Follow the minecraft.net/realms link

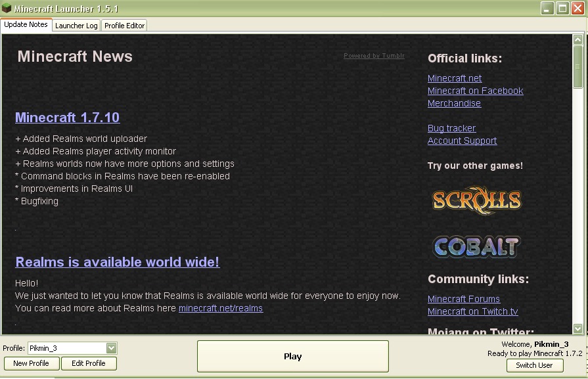pos(221,308)
